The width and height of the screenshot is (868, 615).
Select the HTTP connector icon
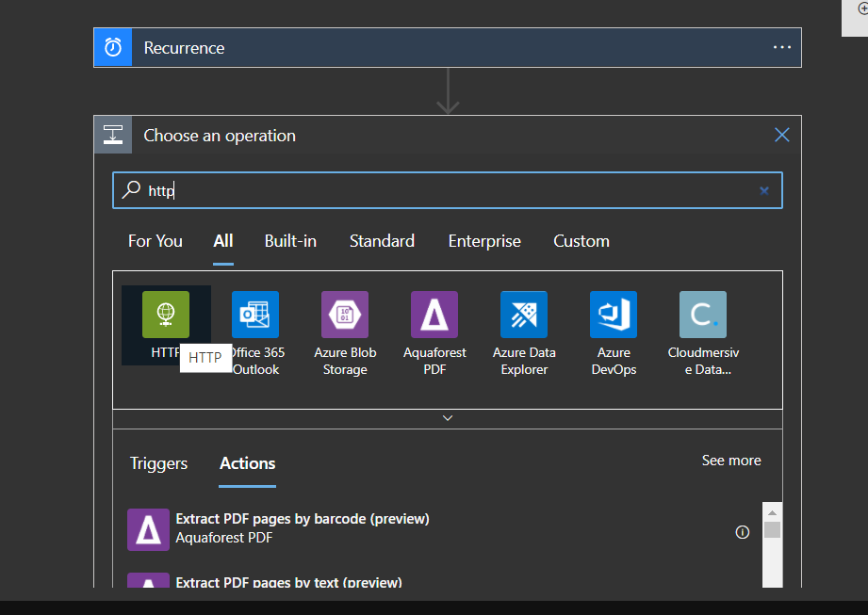coord(166,315)
